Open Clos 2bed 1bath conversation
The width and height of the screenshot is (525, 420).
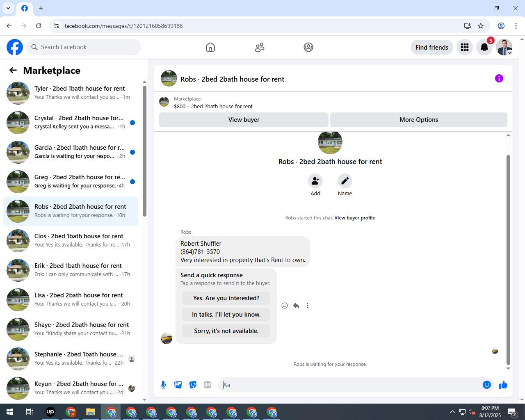[71, 241]
